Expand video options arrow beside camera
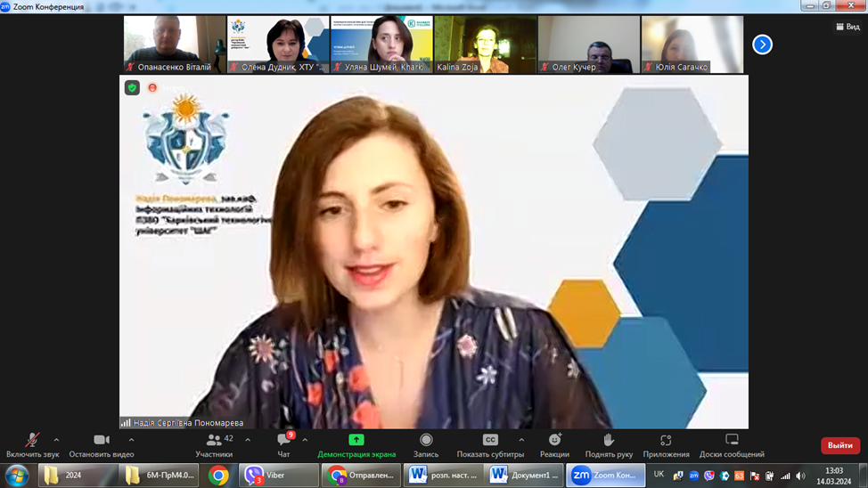This screenshot has height=488, width=868. (131, 440)
